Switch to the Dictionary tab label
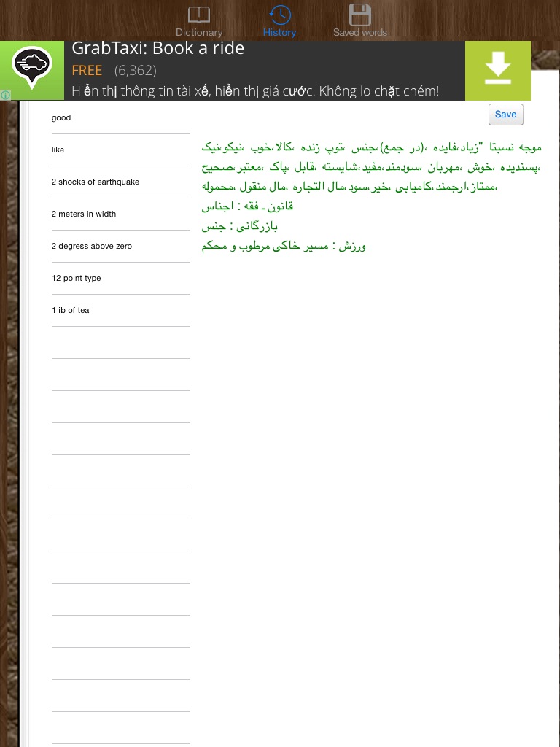This screenshot has height=747, width=560. [x=199, y=32]
